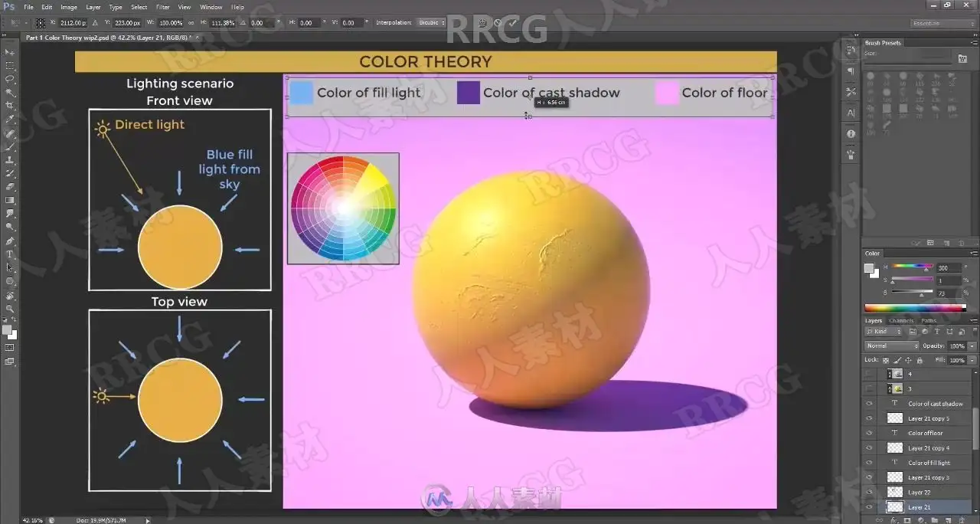Show hidden layer 3
Image resolution: width=980 pixels, height=524 pixels.
point(869,388)
